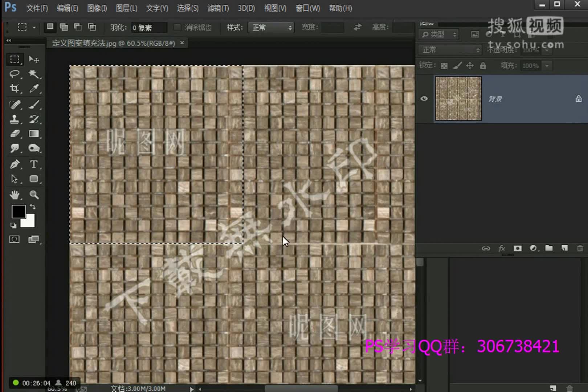
Task: Select the Crop tool
Action: coord(15,89)
